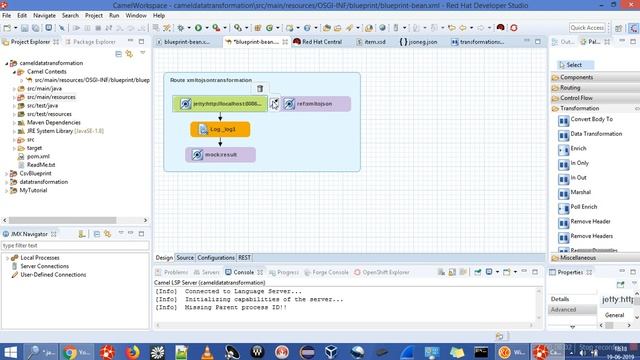Click the Run green play toolbar button
The image size is (640, 360).
point(198,28)
